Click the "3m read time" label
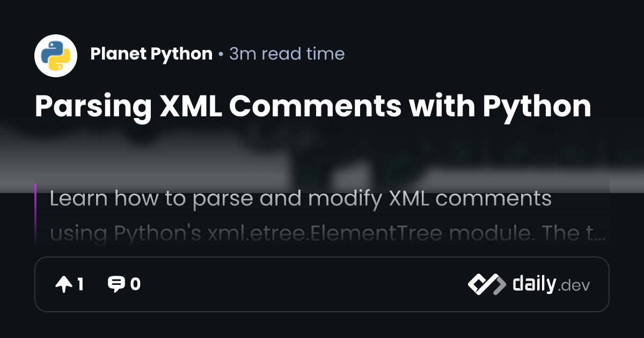The height and width of the screenshot is (338, 644). pyautogui.click(x=287, y=54)
